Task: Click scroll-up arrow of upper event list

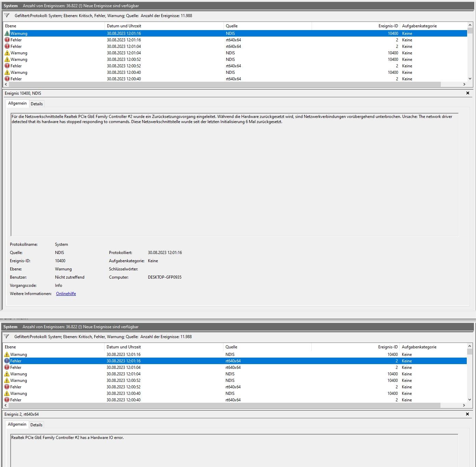Action: coord(470,25)
